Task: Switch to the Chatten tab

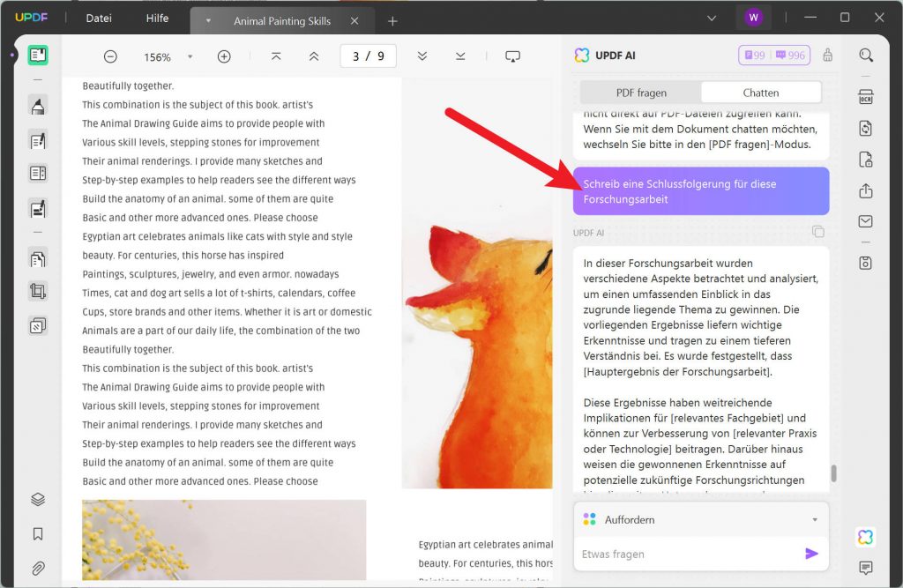Action: [761, 93]
